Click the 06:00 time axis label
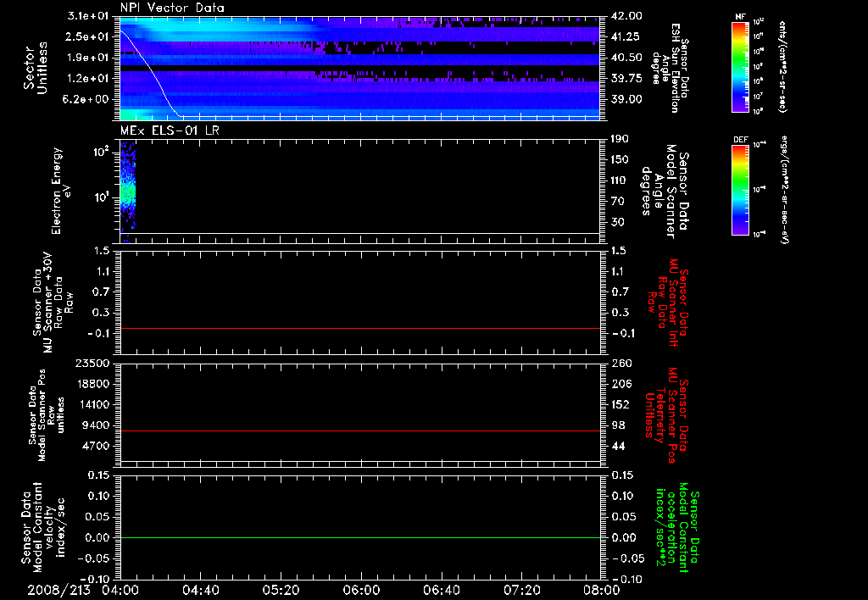This screenshot has height=600, width=868. tap(361, 590)
